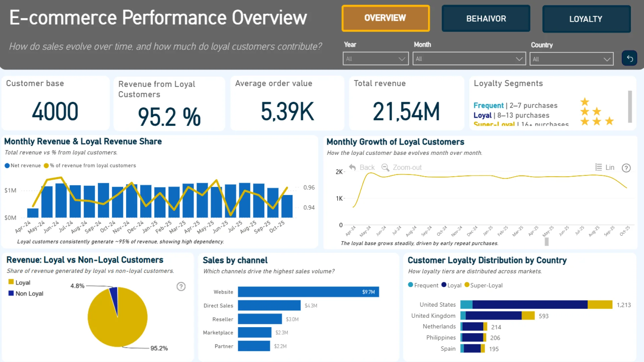Click the Website sales bar

308,292
